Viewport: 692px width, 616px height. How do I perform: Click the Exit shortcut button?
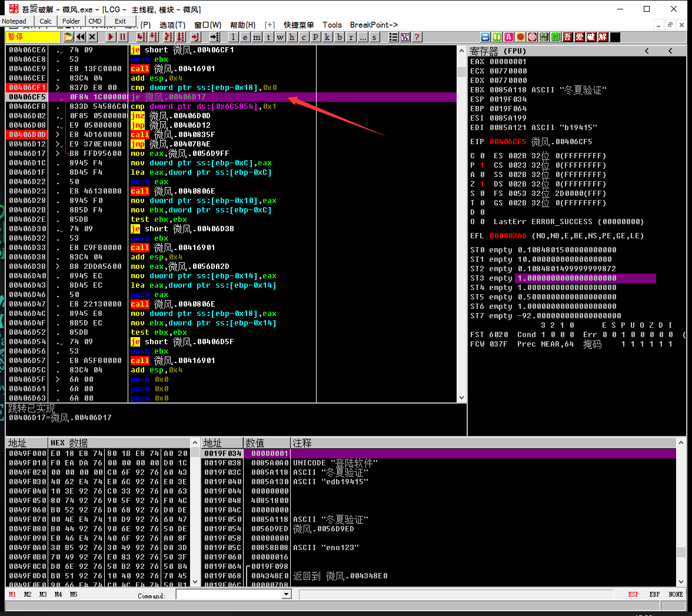tap(120, 21)
